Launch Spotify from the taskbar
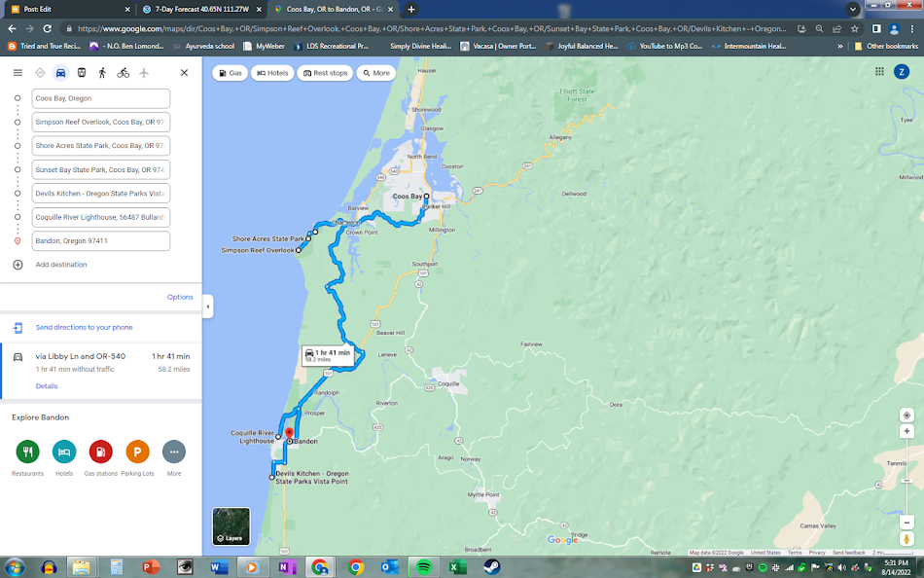The image size is (924, 578). 424,567
